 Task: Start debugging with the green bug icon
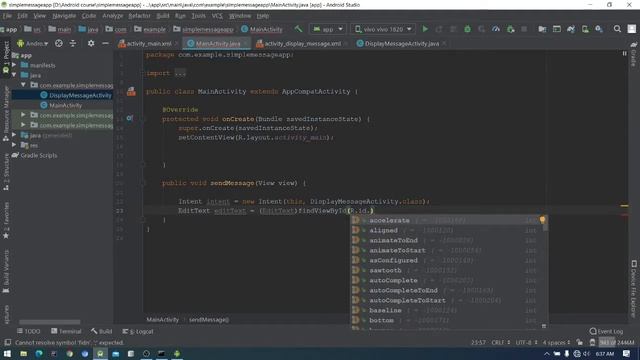point(467,29)
